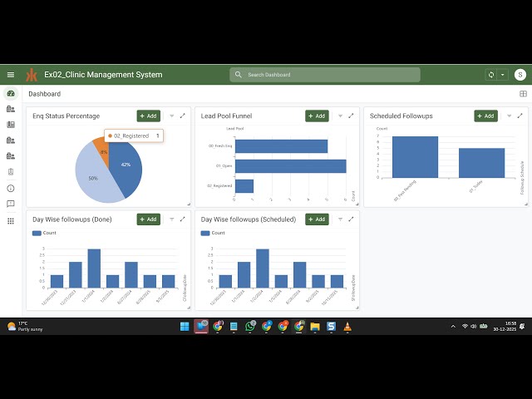
Task: Open File Explorer from the taskbar
Action: click(x=315, y=327)
